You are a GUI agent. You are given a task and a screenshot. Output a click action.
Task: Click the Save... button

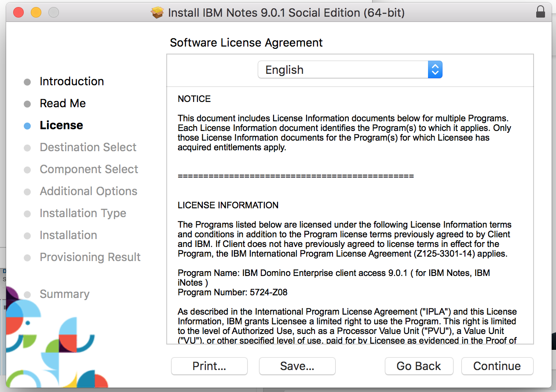[297, 366]
